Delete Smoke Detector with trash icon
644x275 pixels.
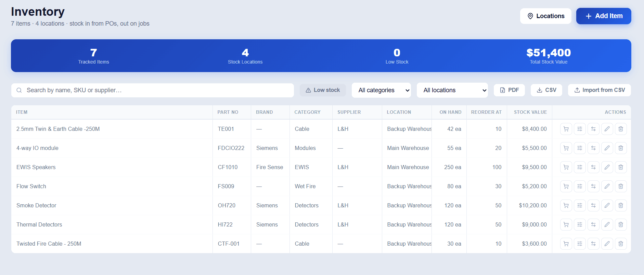pos(621,205)
